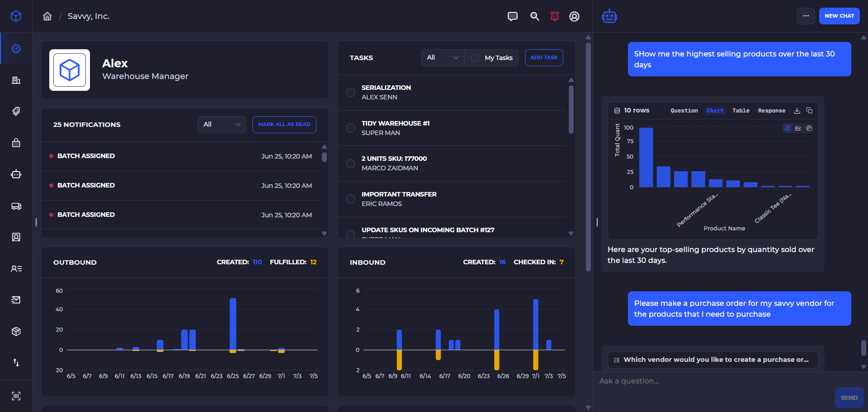The width and height of the screenshot is (868, 412).
Task: Open the shopping bag icon in sidebar
Action: pos(16,143)
